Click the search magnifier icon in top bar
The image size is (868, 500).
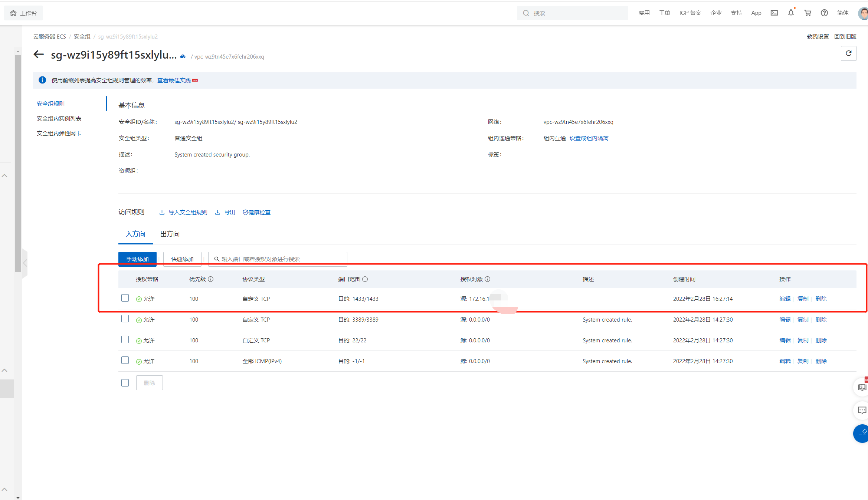[526, 13]
